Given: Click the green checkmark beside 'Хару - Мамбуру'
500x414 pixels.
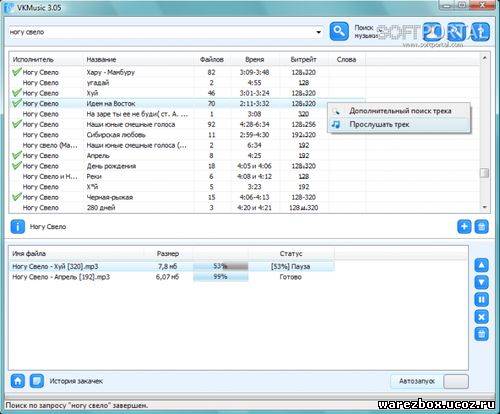Looking at the screenshot, I should point(16,71).
